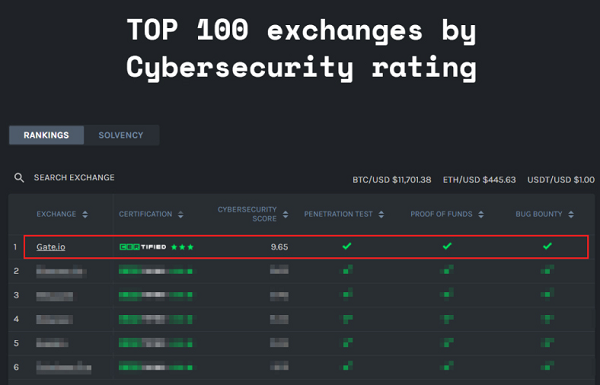Sort by Cybersecurity Score arrows
Screen dimensions: 600x385
(x=285, y=214)
